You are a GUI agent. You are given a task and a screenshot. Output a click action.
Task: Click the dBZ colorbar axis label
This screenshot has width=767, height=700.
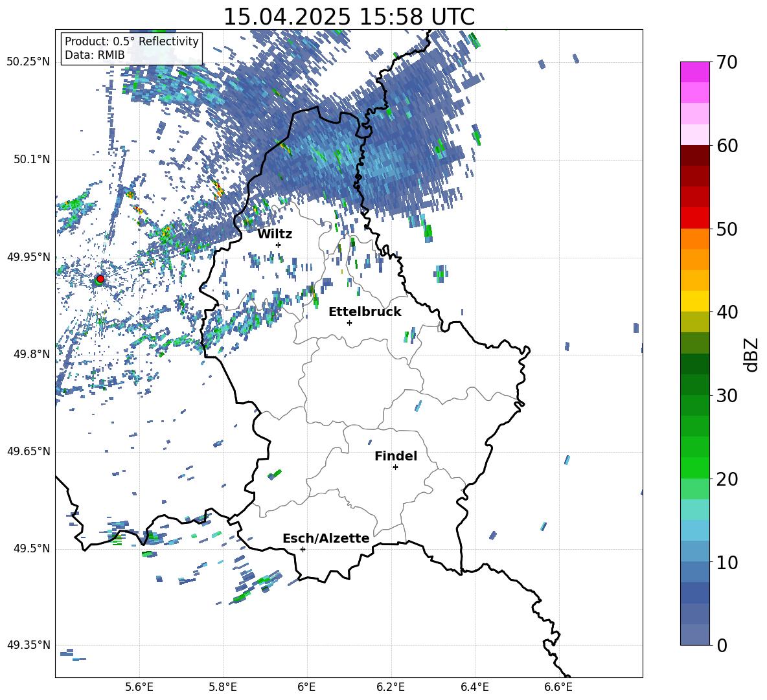(x=752, y=354)
